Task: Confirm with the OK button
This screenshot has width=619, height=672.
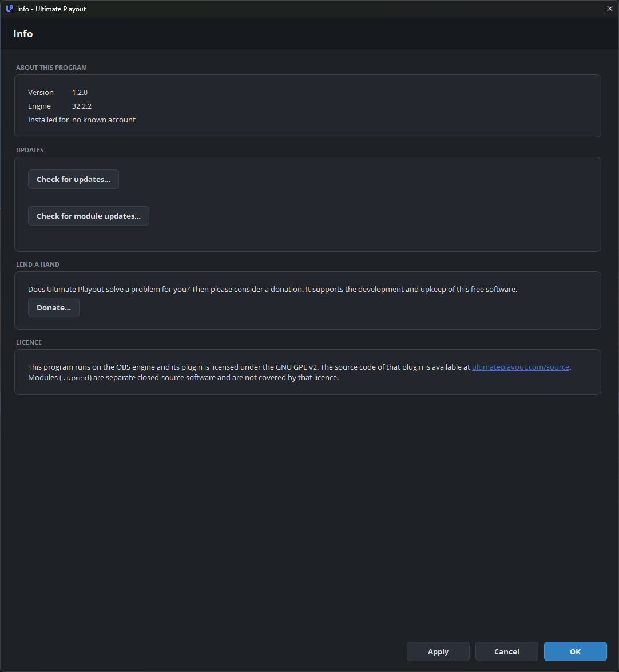Action: pyautogui.click(x=576, y=651)
